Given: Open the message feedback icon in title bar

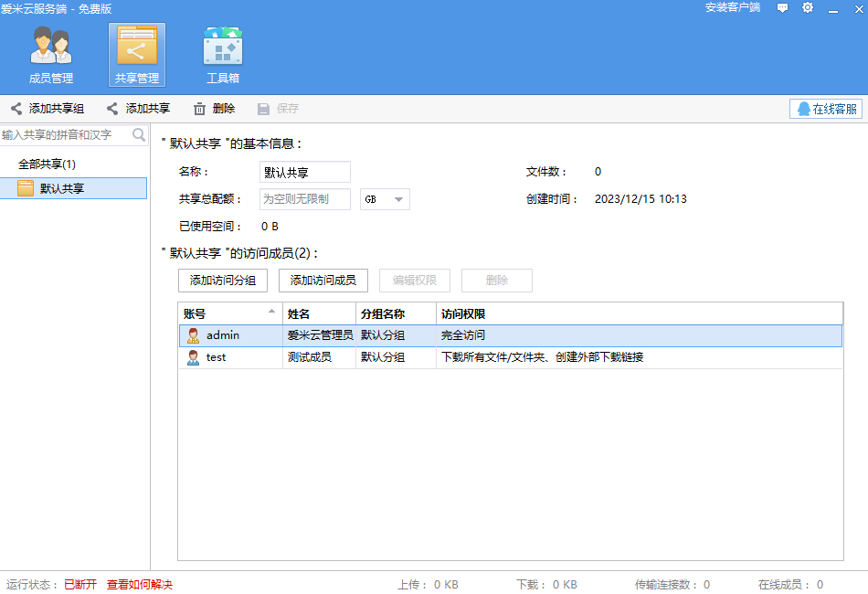Looking at the screenshot, I should click(x=782, y=8).
